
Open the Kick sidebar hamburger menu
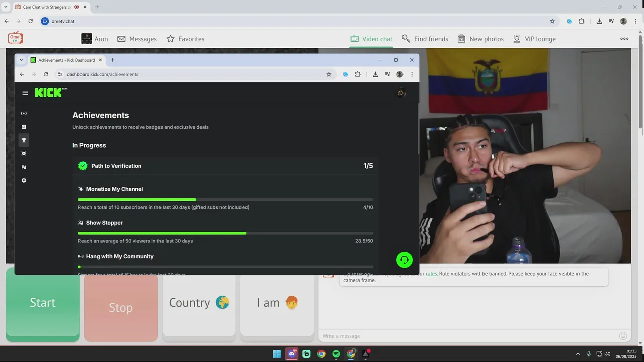tap(25, 93)
